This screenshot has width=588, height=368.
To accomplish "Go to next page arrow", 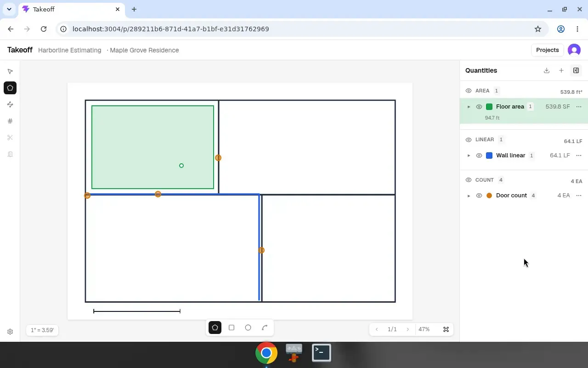I will pos(407,329).
